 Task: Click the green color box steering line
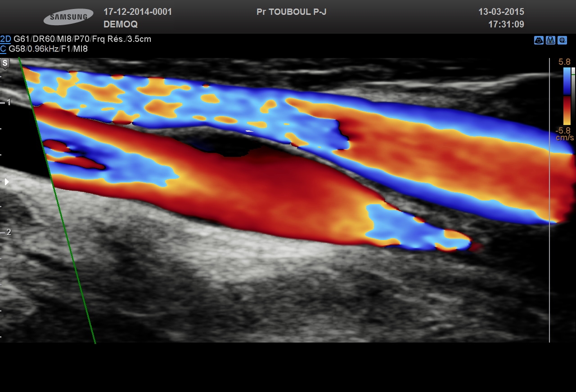[58, 202]
